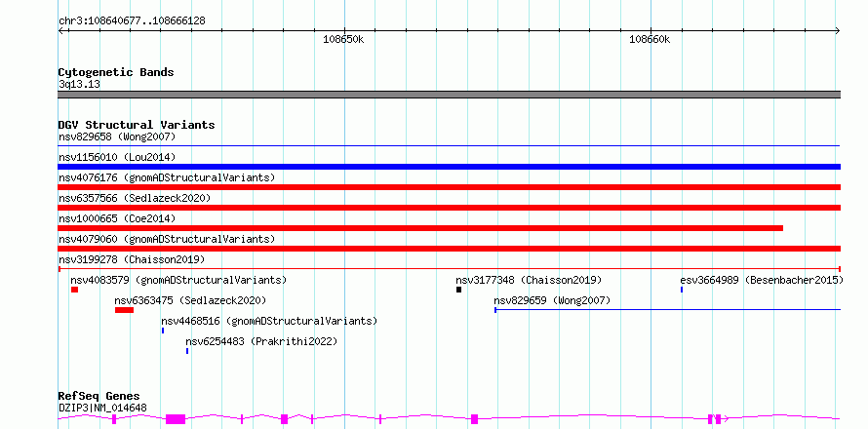The image size is (868, 429).
Task: Open variant nsv1000665 (Coe2014) label
Action: click(x=117, y=218)
